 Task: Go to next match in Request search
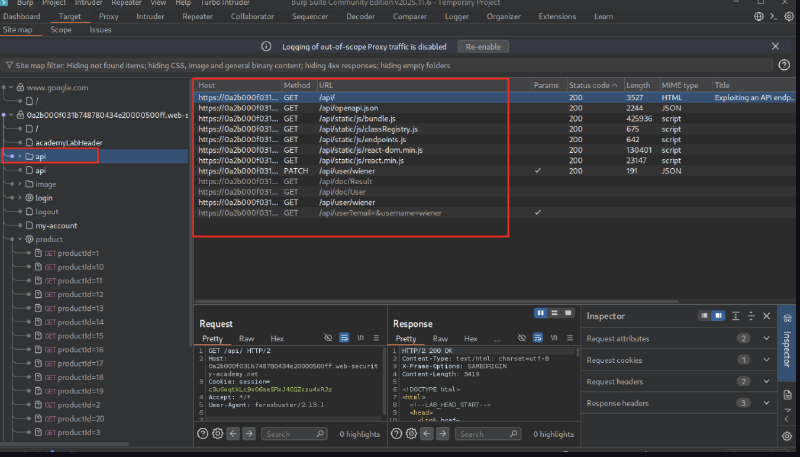[x=249, y=434]
